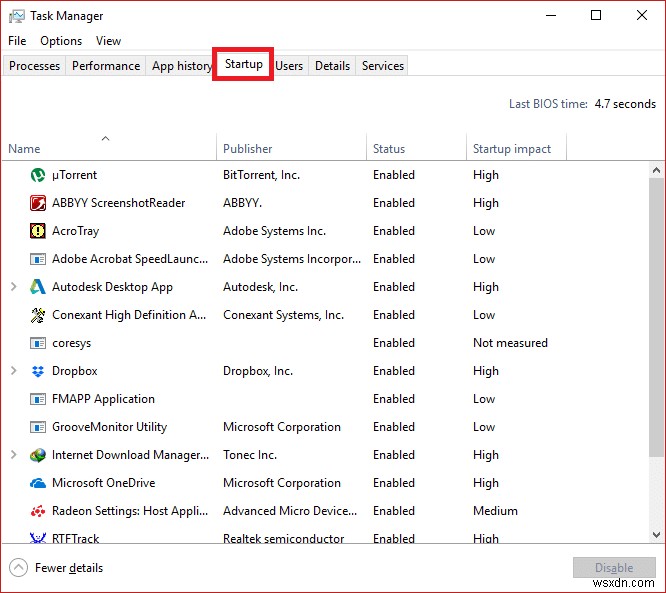Click the Internet Download Manager icon
Viewport: 666px width, 593px height.
coord(38,455)
